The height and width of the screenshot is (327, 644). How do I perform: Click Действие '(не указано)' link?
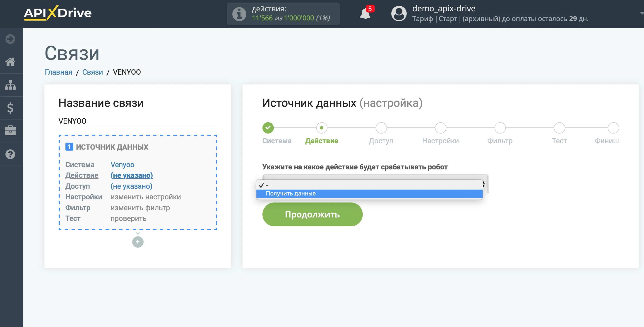tap(132, 175)
